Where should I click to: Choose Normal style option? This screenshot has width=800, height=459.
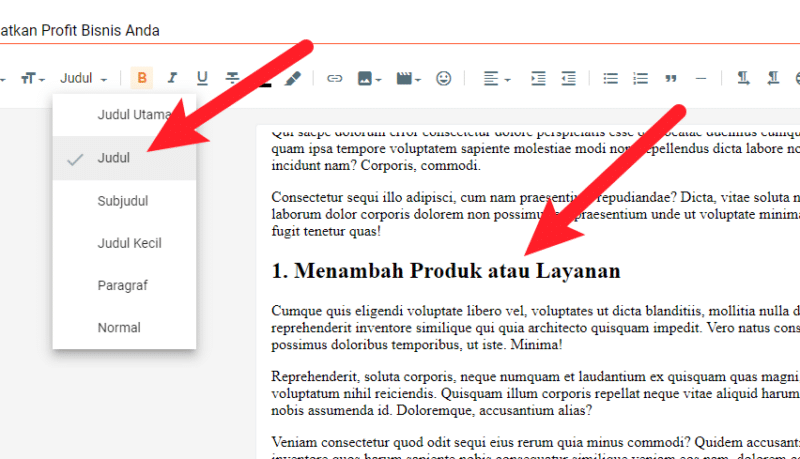pyautogui.click(x=124, y=327)
